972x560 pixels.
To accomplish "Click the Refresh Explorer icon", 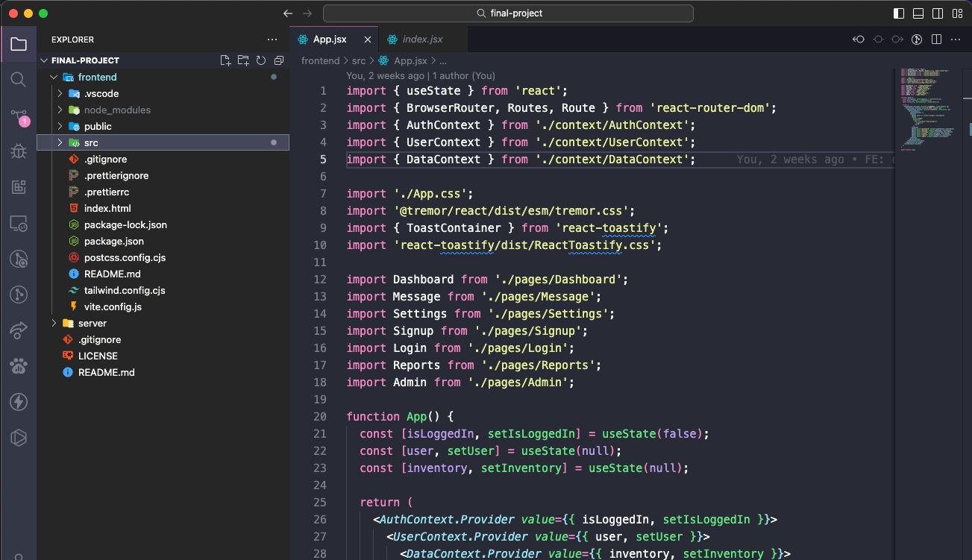I will (260, 60).
